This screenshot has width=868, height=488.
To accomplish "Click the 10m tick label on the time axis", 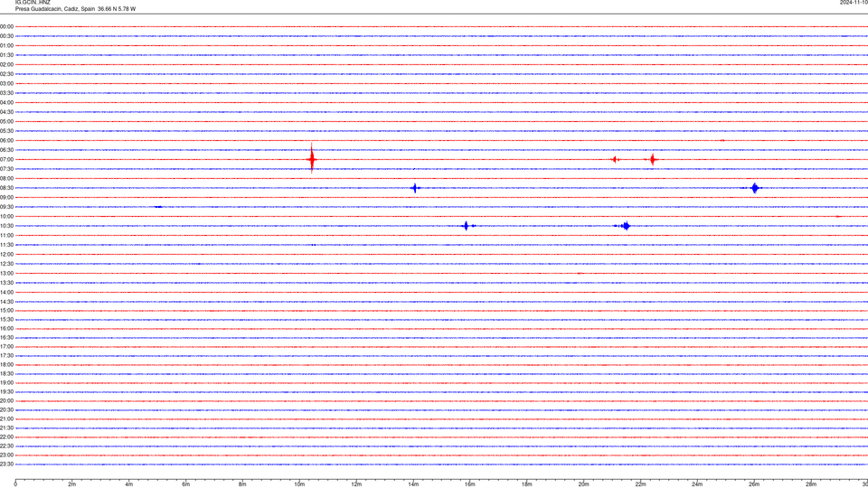I will click(x=299, y=484).
